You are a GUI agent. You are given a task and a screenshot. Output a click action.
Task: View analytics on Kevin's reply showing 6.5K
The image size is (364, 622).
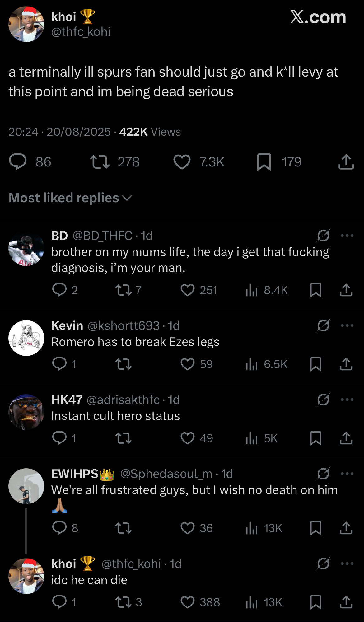pyautogui.click(x=251, y=364)
